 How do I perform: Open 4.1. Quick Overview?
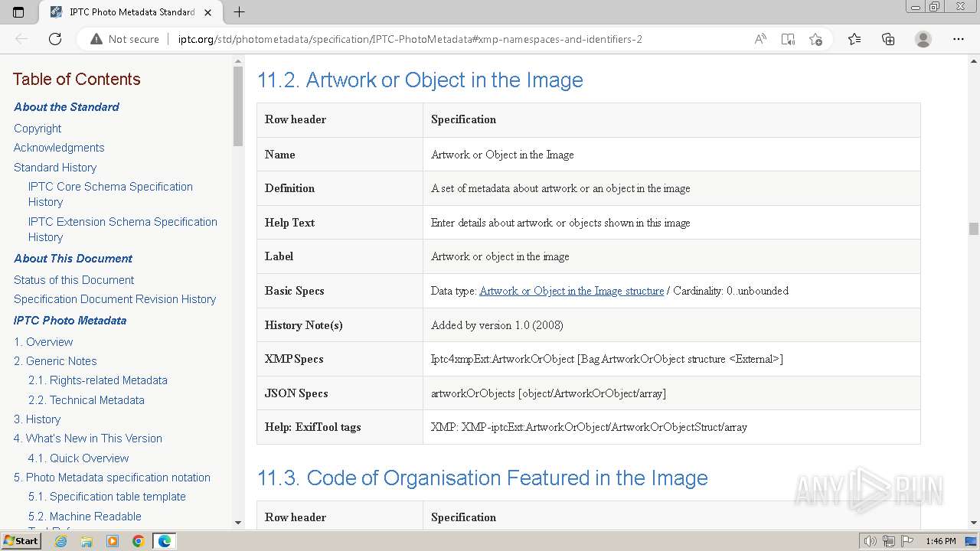[x=79, y=458]
